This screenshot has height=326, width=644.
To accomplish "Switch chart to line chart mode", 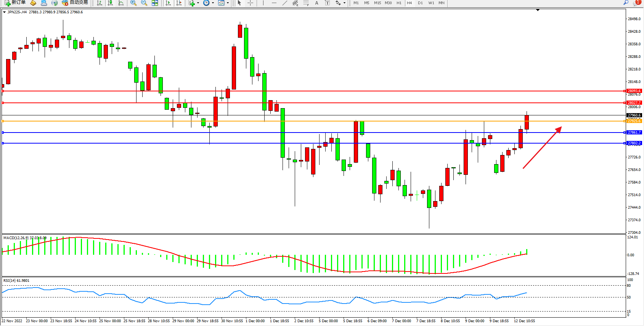I will tap(121, 3).
